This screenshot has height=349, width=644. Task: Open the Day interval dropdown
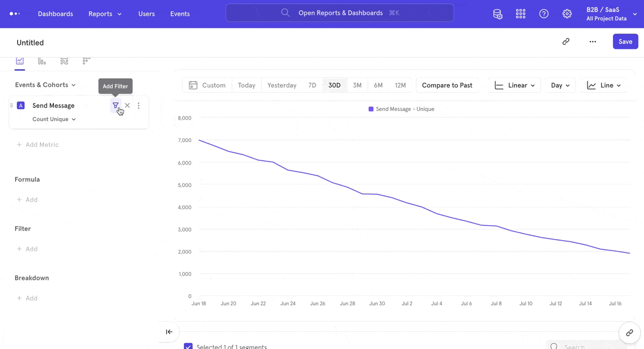[x=560, y=85]
